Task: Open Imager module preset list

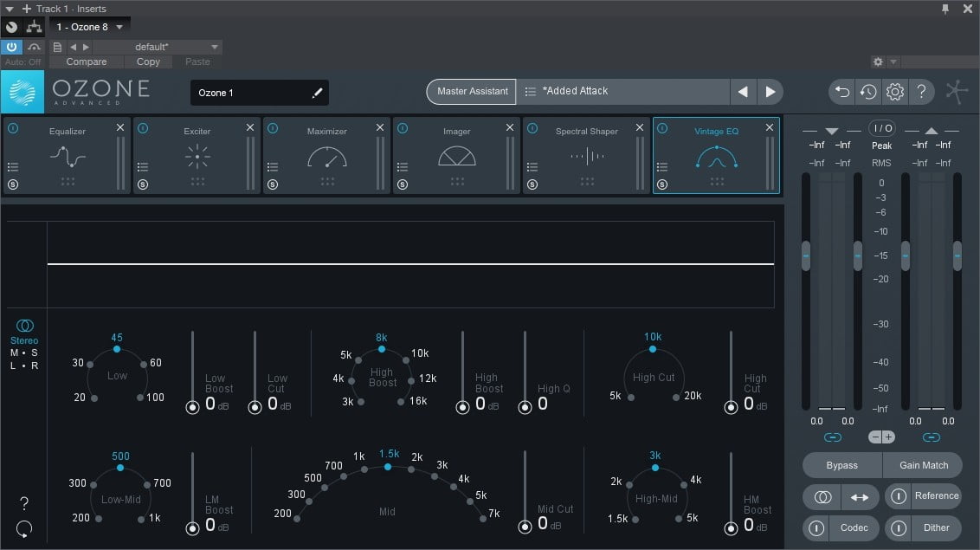Action: tap(403, 167)
